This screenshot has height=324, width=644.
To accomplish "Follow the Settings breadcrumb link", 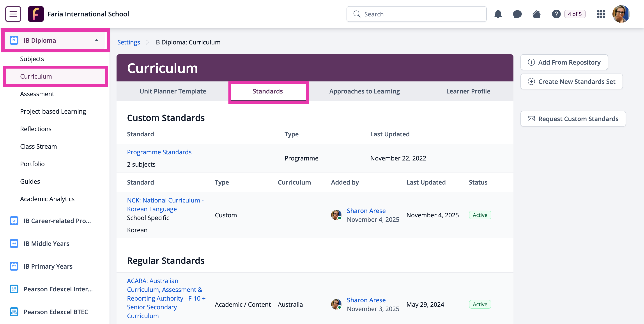I will pos(129,42).
